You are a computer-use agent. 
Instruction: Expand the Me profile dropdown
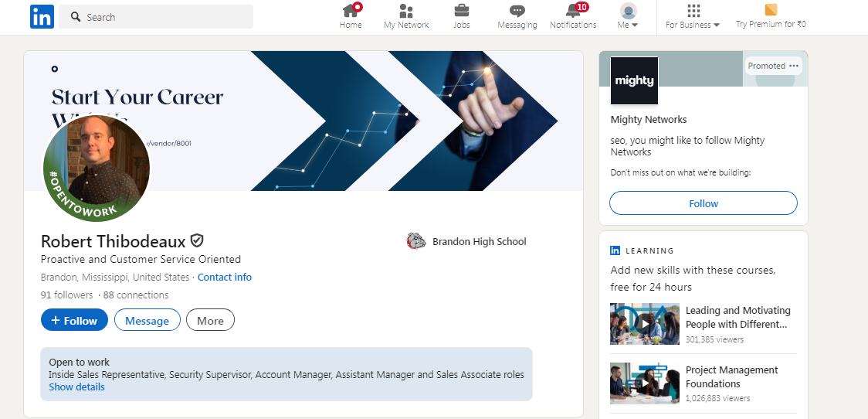(x=628, y=17)
